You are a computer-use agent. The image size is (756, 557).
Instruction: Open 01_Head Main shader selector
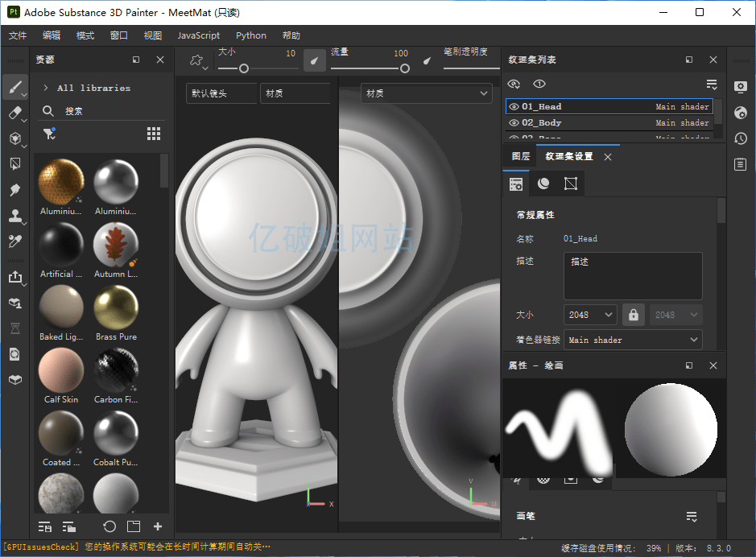click(682, 106)
